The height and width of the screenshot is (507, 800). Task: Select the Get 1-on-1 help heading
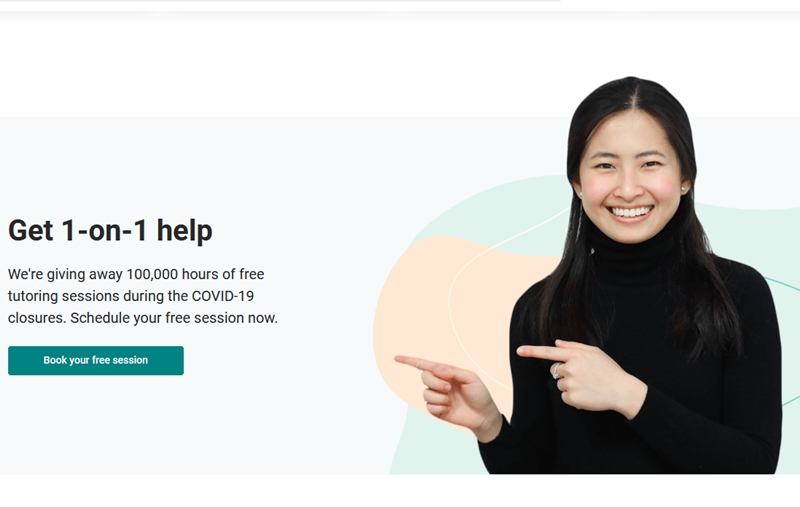point(110,231)
